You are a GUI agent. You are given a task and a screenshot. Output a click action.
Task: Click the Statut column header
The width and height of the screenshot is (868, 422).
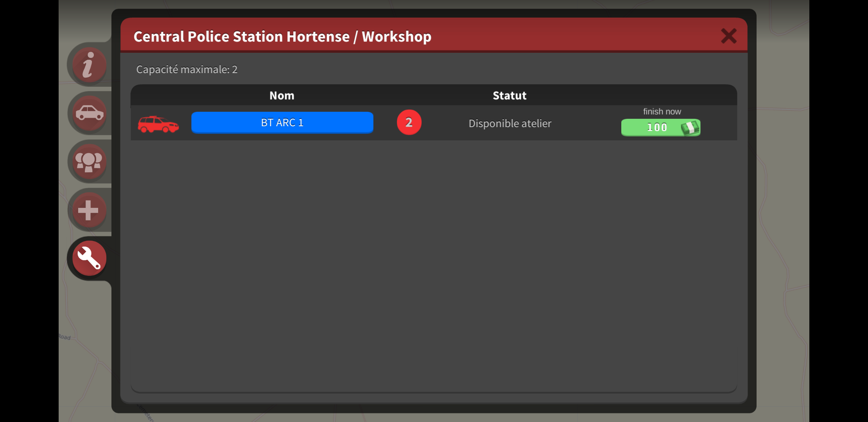point(509,96)
